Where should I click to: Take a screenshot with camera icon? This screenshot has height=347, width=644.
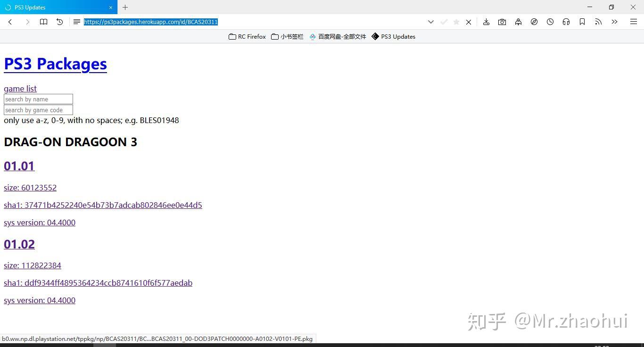pos(502,22)
